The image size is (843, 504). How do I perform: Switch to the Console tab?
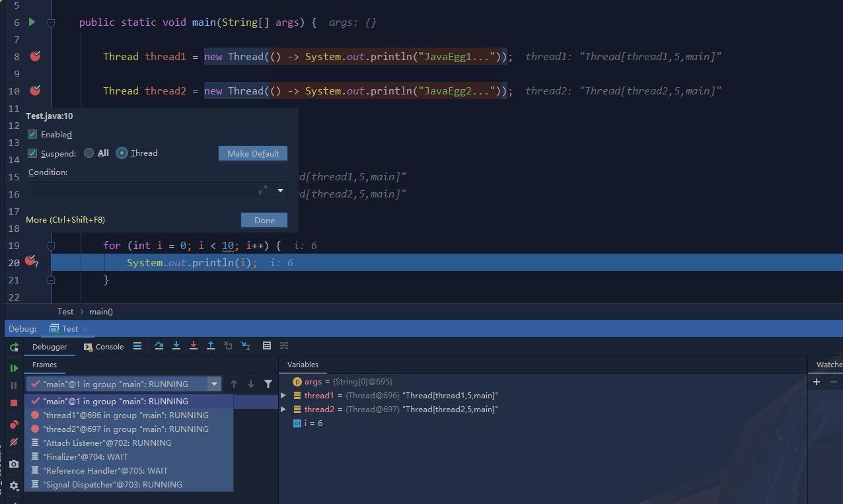click(104, 347)
